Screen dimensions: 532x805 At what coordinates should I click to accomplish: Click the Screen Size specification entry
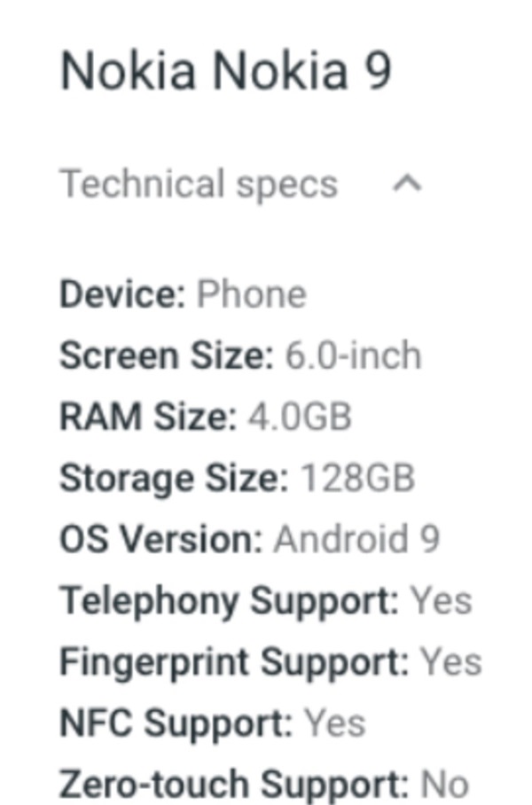tap(239, 355)
